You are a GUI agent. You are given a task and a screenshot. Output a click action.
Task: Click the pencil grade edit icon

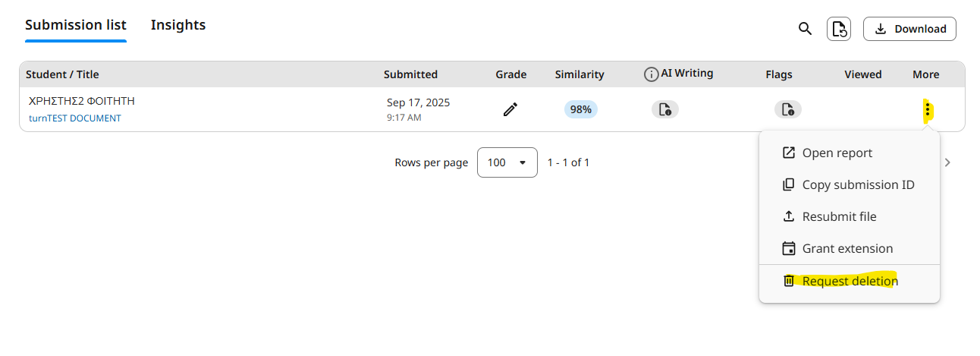[510, 109]
